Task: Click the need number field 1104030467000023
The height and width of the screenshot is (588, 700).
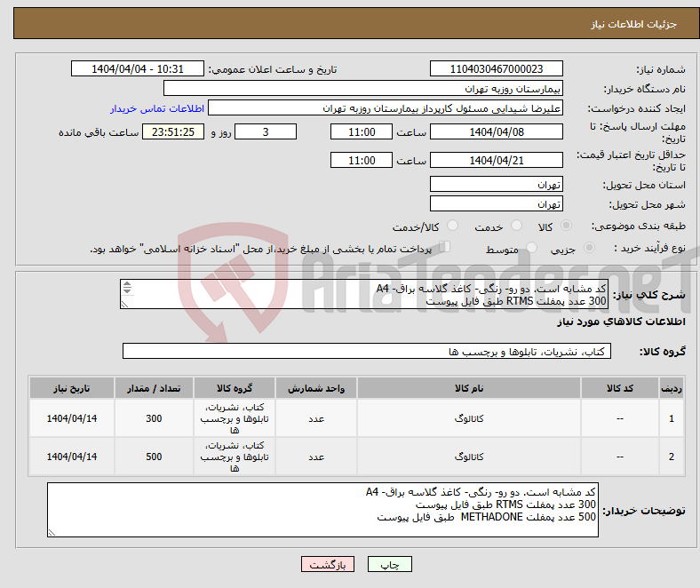Action: (x=496, y=68)
